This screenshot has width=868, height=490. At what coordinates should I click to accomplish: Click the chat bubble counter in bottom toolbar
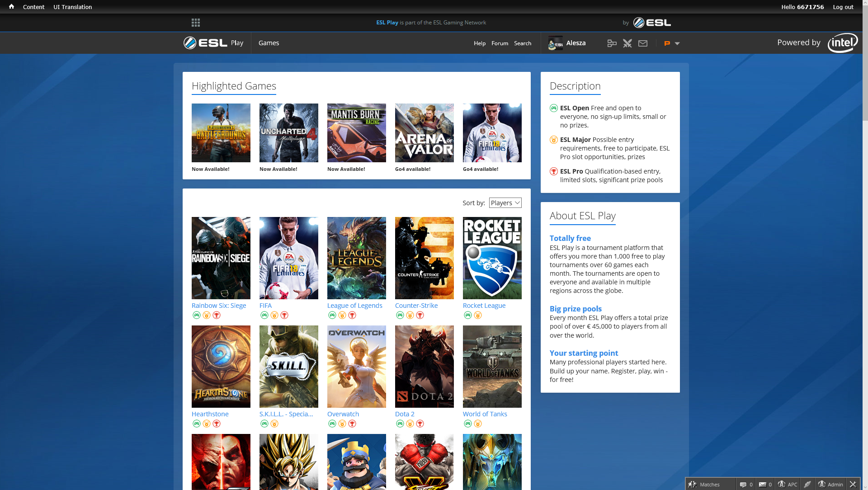click(x=746, y=484)
